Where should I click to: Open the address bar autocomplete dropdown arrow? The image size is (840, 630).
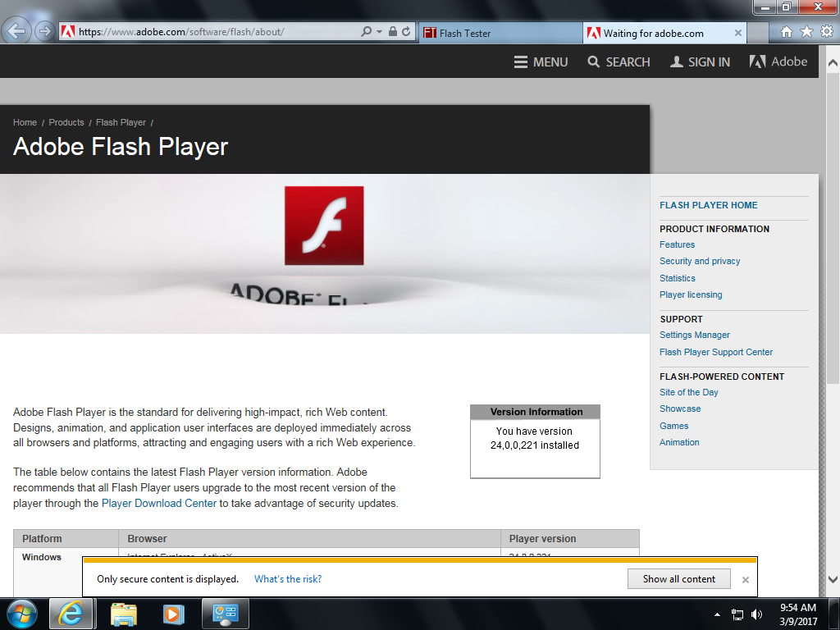(379, 32)
